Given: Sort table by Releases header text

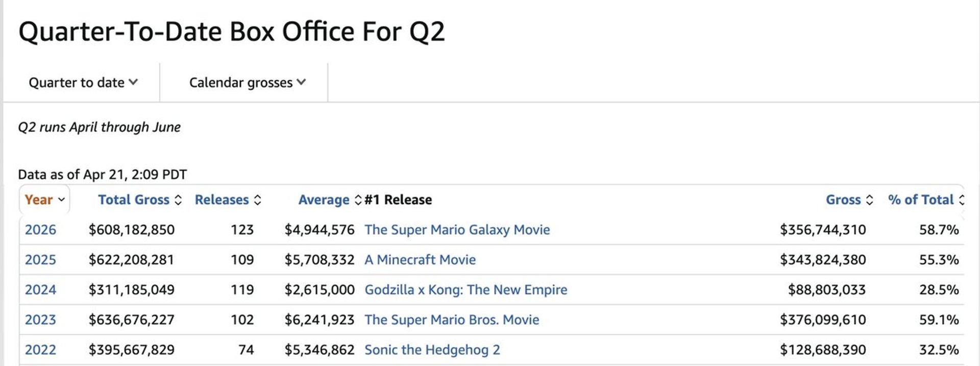Looking at the screenshot, I should [x=222, y=200].
